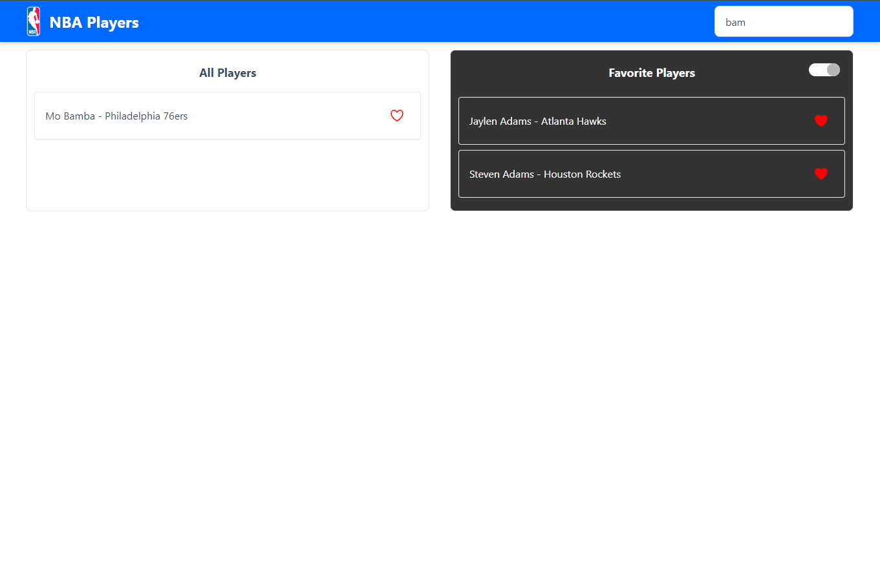The width and height of the screenshot is (880, 588).
Task: Click the NBA logo icon
Action: pos(34,21)
